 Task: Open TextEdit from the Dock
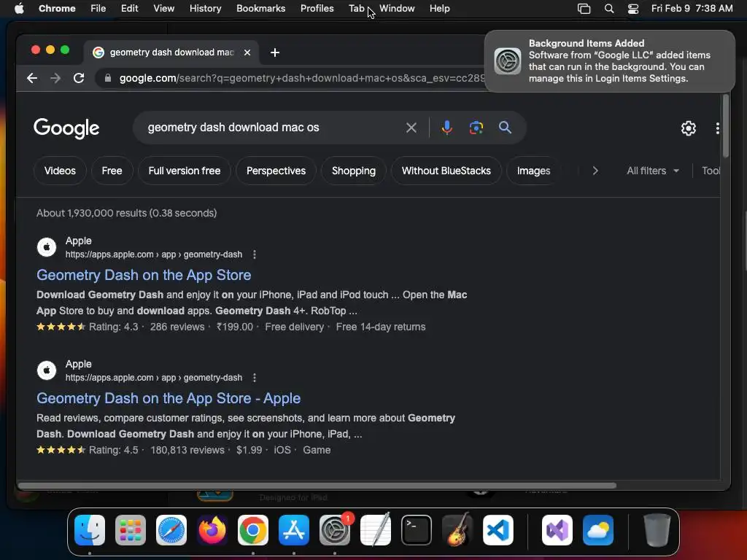click(376, 530)
